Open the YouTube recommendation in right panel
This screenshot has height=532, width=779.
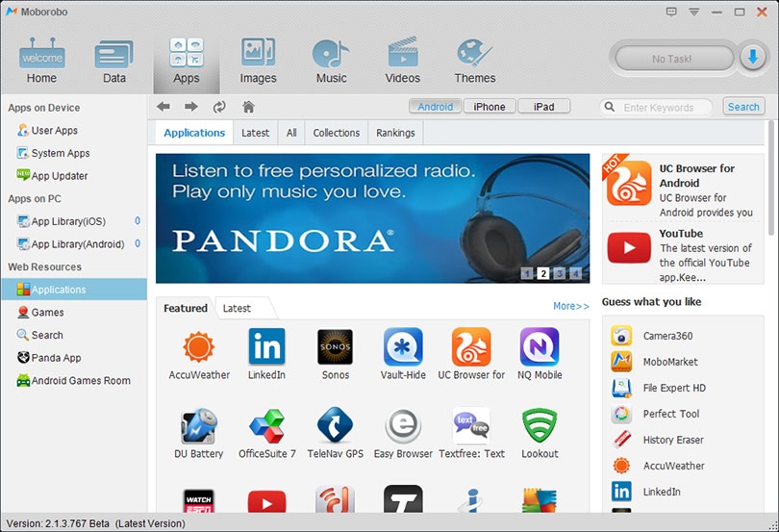tap(683, 255)
